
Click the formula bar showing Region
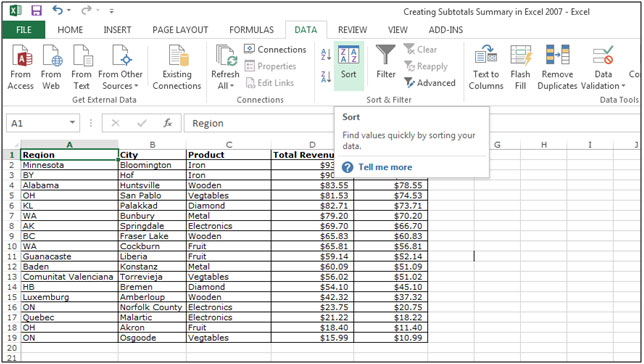[x=259, y=123]
